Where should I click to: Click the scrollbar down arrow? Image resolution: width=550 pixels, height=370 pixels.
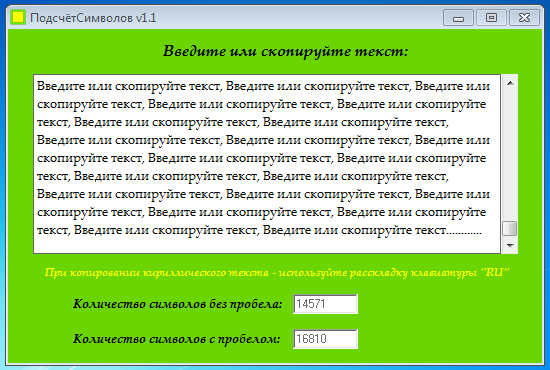pos(510,245)
